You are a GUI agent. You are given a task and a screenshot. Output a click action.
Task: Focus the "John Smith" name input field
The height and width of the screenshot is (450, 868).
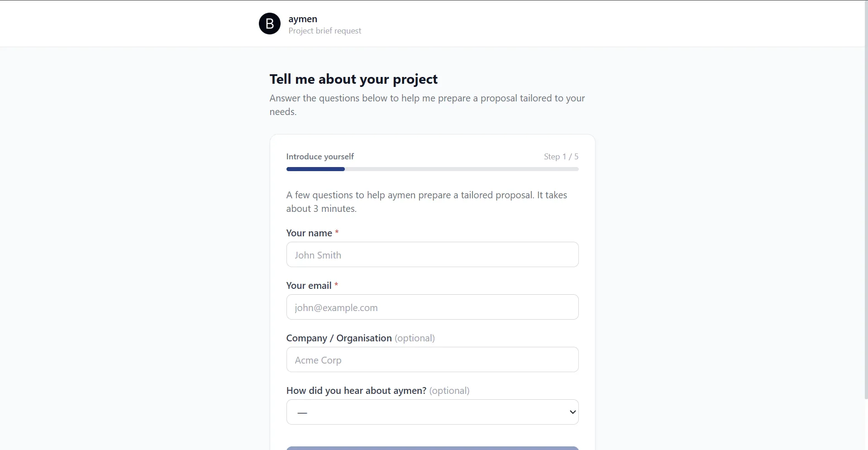432,254
